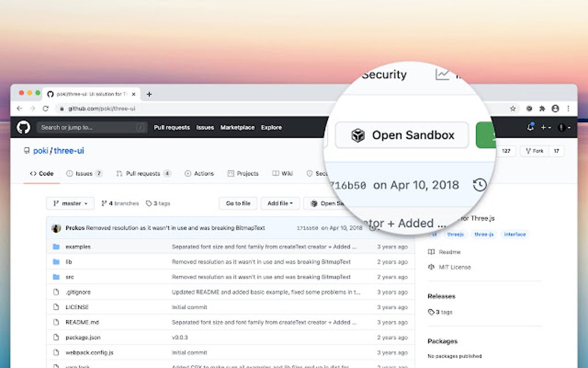Screen dimensions: 588x368
Task: Click the commit history clock icon in magnifier
Action: (x=480, y=185)
